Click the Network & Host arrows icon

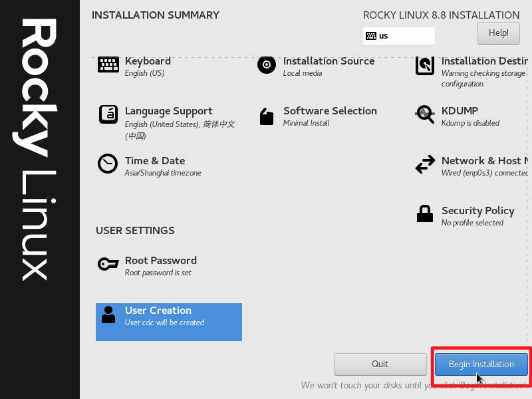point(425,164)
